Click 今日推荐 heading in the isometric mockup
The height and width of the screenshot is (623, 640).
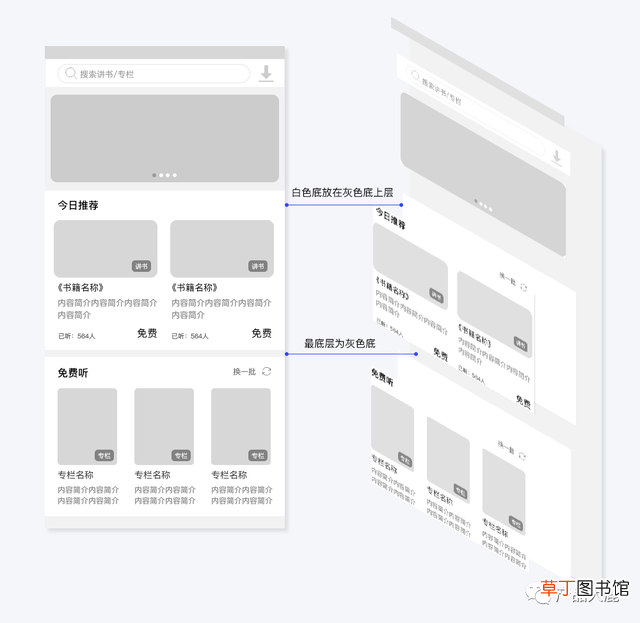pyautogui.click(x=390, y=218)
